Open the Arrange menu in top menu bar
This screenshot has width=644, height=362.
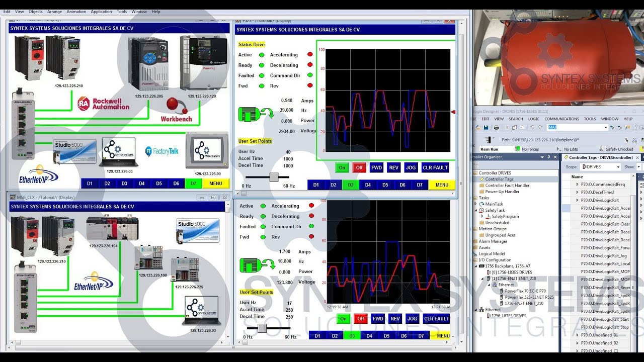point(54,12)
